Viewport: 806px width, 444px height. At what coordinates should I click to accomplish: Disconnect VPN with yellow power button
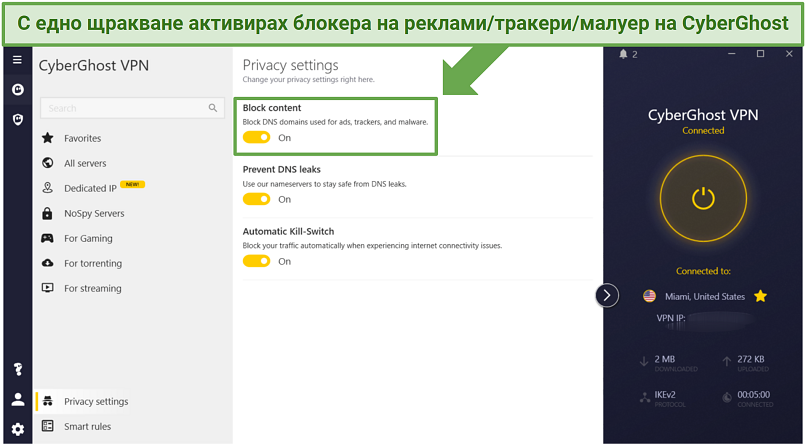pos(703,198)
